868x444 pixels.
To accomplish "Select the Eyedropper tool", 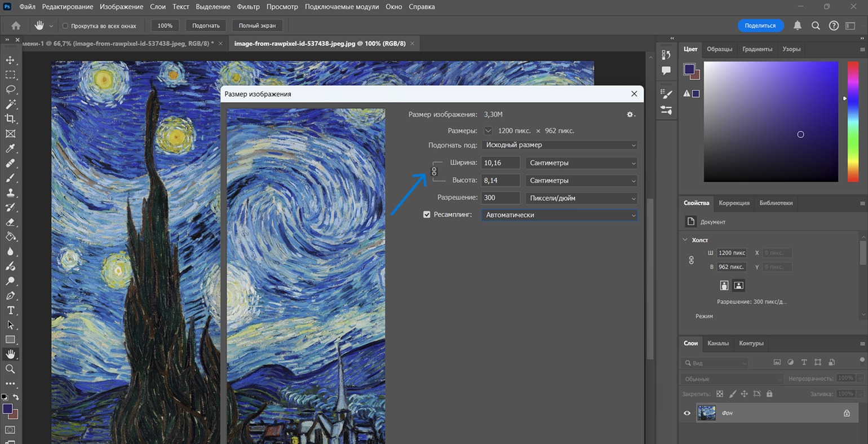I will click(x=10, y=148).
